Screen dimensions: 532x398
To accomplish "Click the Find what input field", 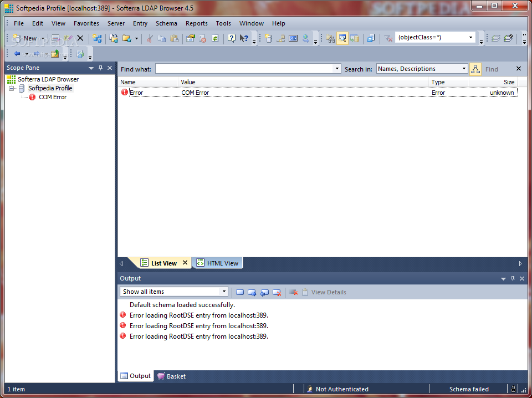I will tap(244, 69).
